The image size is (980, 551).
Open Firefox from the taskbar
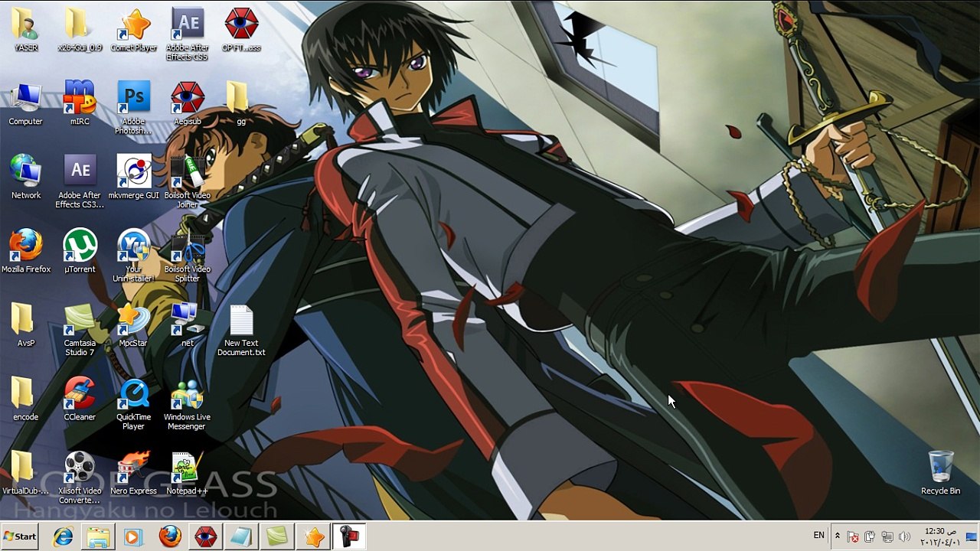(x=170, y=536)
